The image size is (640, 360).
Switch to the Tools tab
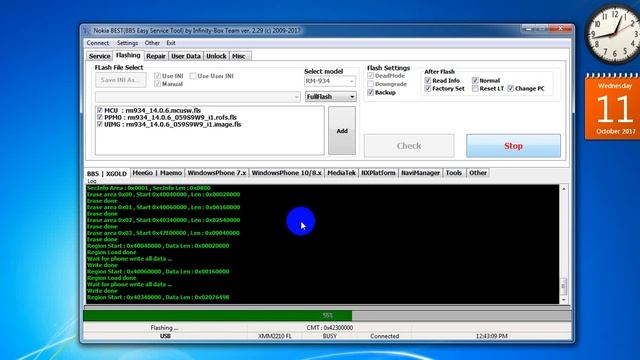[453, 173]
